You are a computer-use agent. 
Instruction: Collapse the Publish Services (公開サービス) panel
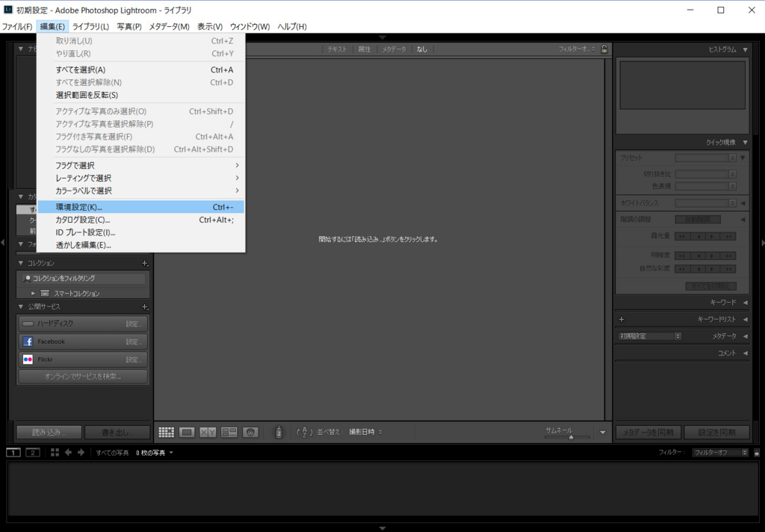coord(20,306)
